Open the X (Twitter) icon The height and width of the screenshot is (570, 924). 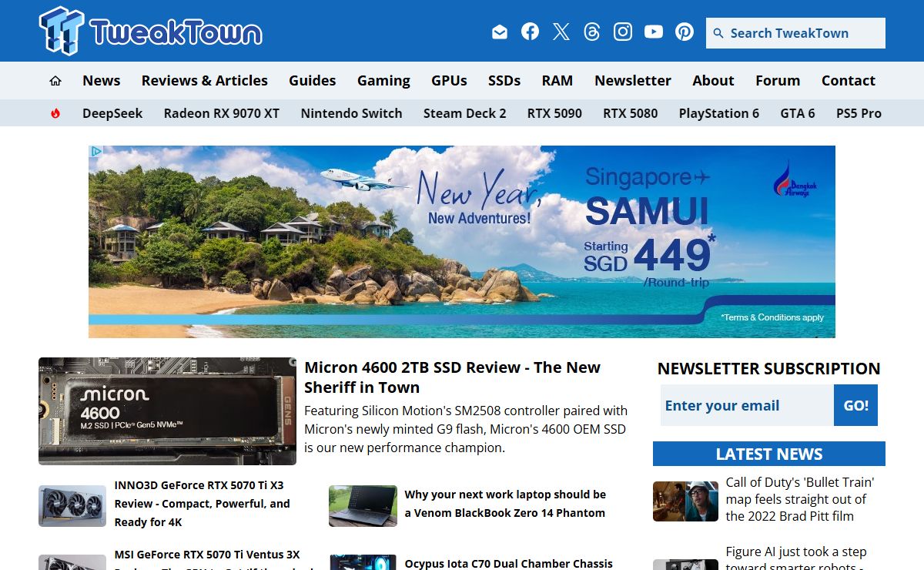(x=561, y=32)
